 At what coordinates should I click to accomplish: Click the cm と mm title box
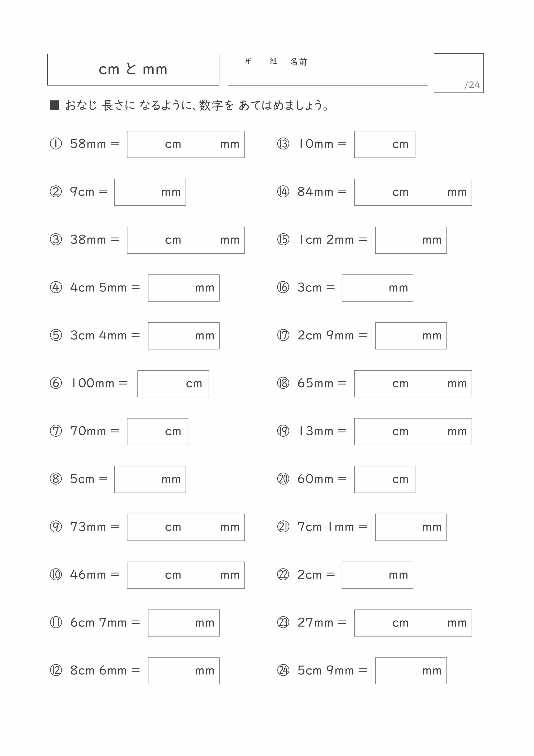tap(133, 70)
